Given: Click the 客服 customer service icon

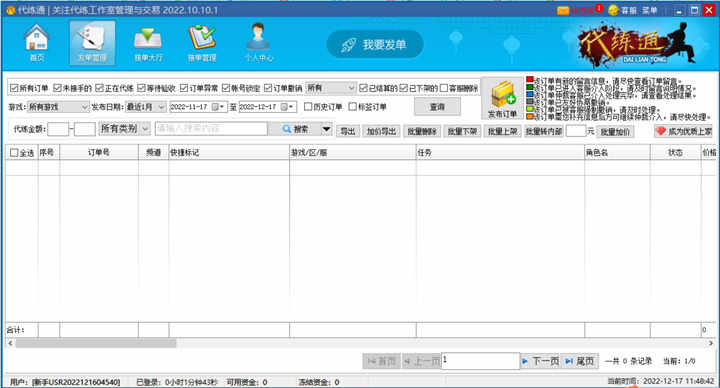Looking at the screenshot, I should [613, 10].
